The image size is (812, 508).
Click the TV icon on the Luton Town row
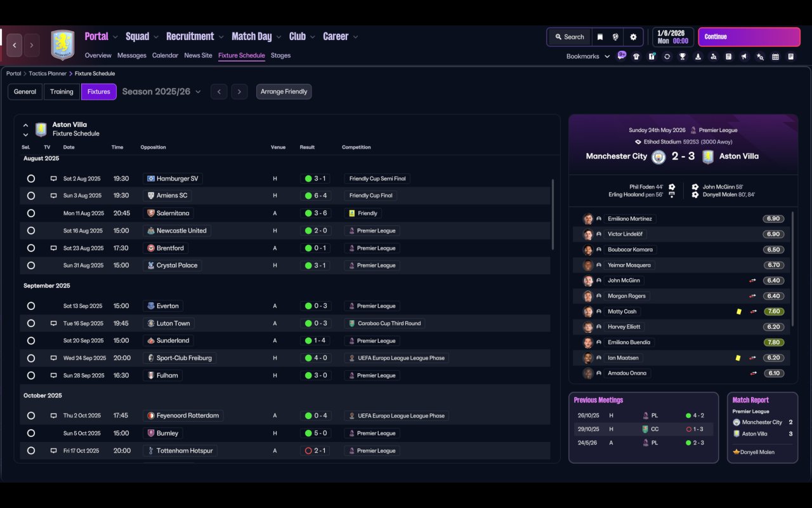(54, 323)
